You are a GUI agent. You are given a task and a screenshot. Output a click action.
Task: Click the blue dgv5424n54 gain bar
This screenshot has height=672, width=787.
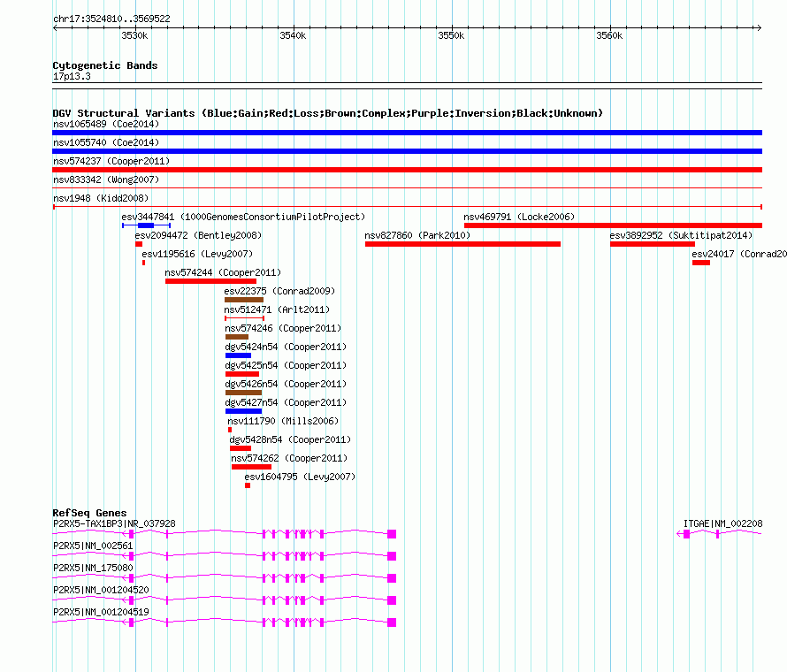tap(239, 355)
